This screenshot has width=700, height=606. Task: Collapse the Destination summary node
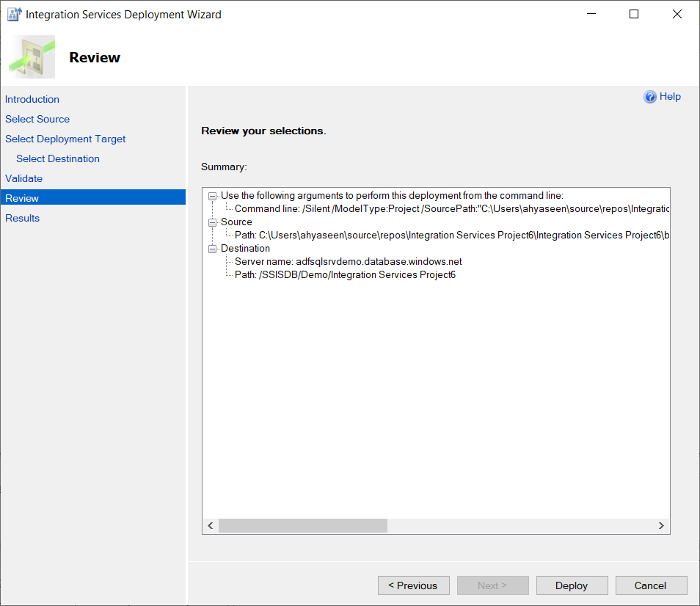pyautogui.click(x=211, y=248)
